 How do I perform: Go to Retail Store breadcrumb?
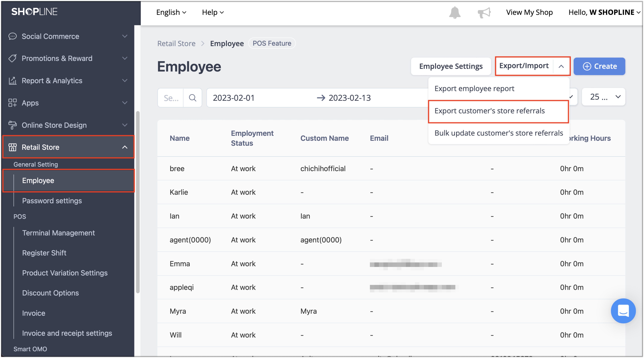pos(176,44)
